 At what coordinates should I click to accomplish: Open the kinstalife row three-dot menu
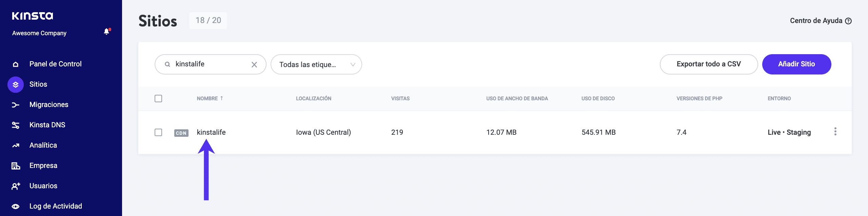[835, 132]
